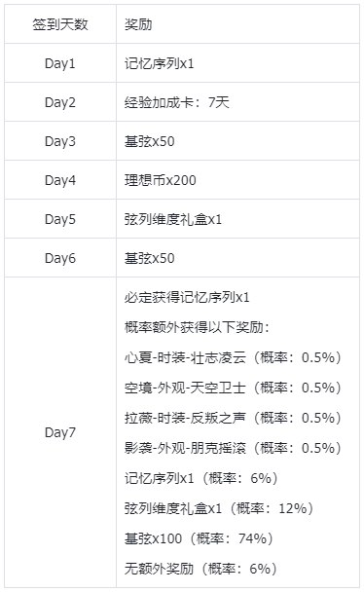Viewport: 364px width, 592px height.
Task: Click the 理想币x200 reward text
Action: point(161,180)
